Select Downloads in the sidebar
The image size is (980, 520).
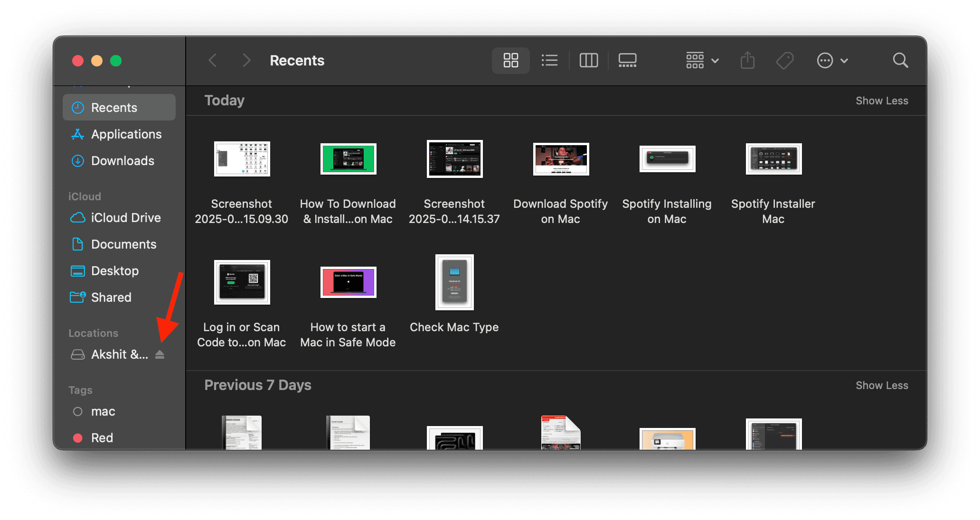tap(122, 161)
